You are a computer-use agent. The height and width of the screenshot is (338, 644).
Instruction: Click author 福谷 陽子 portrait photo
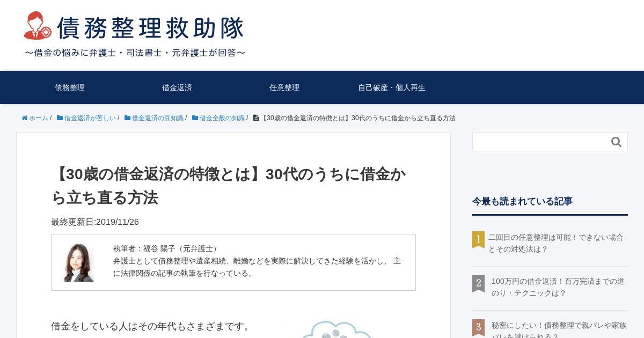79,262
